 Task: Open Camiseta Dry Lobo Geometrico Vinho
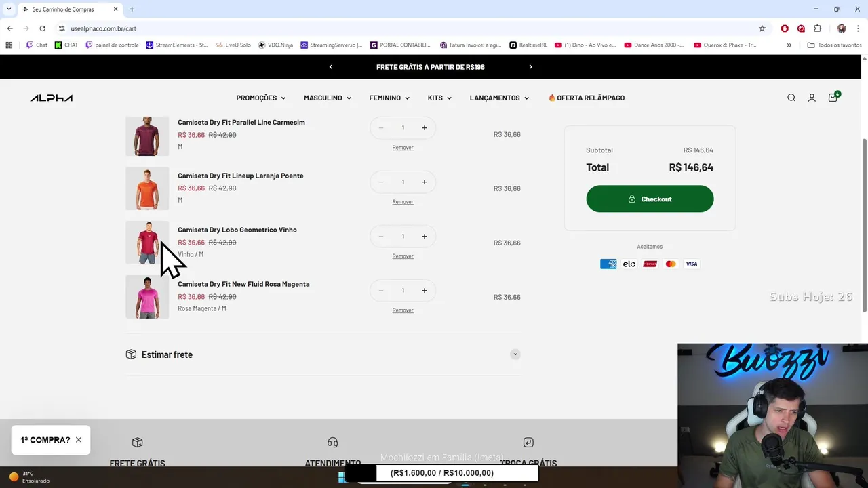pos(237,230)
